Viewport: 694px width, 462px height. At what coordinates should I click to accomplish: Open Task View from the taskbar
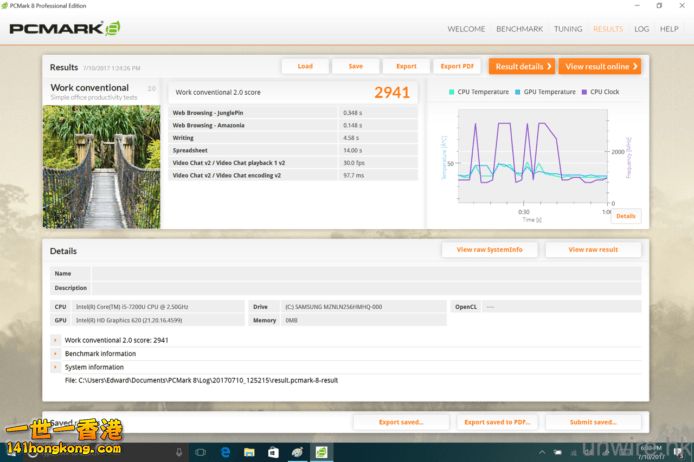coord(200,452)
